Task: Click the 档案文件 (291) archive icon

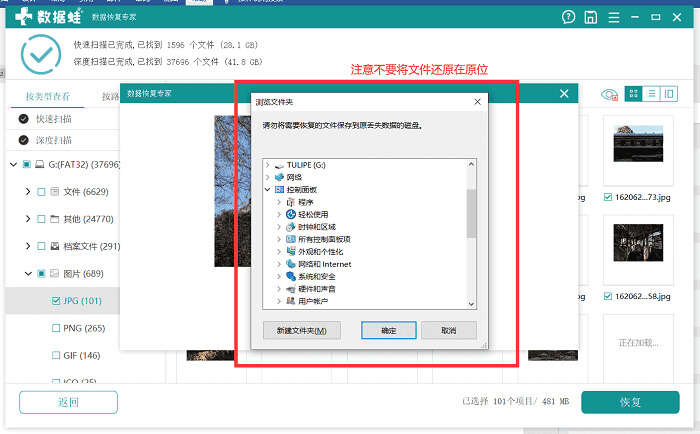Action: pyautogui.click(x=54, y=246)
